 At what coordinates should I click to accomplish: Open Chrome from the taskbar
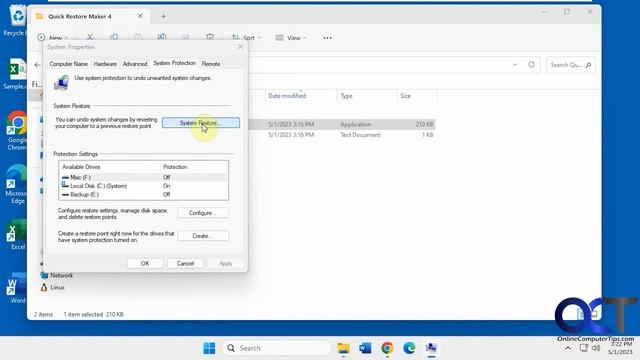click(387, 348)
